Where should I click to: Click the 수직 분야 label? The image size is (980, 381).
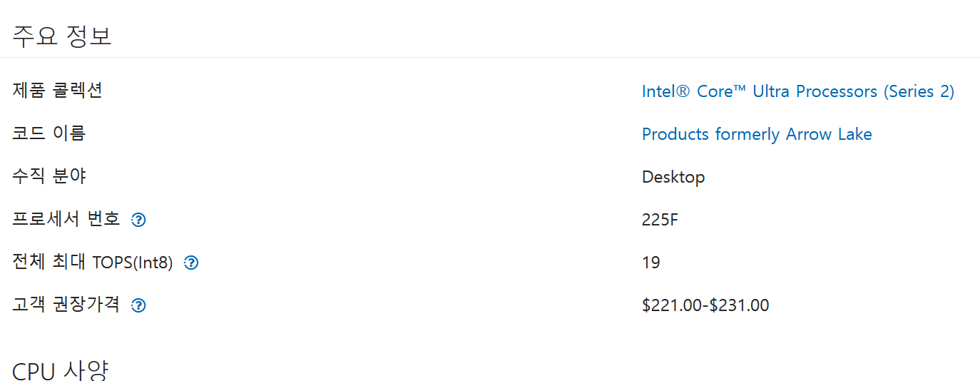point(49,176)
